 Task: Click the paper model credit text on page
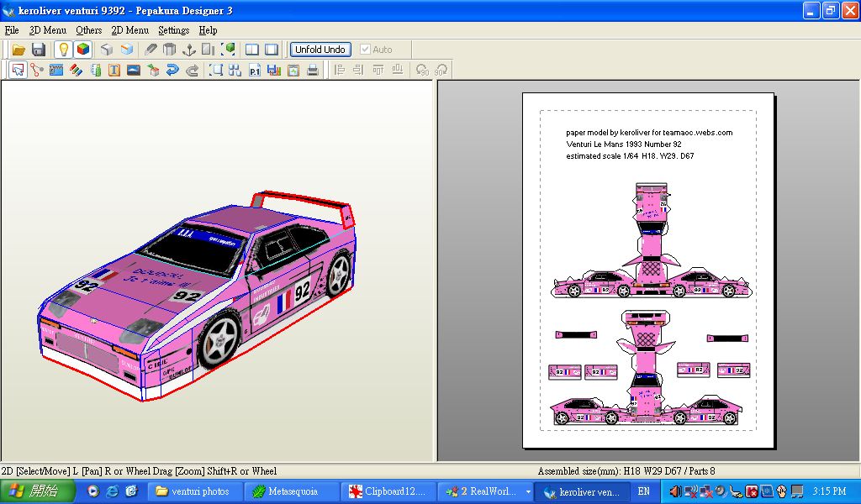[649, 133]
